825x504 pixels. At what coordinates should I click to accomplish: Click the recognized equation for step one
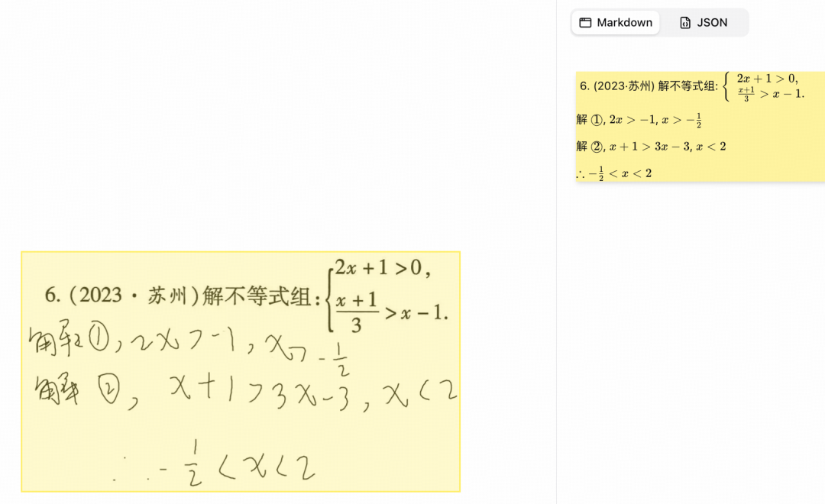click(639, 119)
